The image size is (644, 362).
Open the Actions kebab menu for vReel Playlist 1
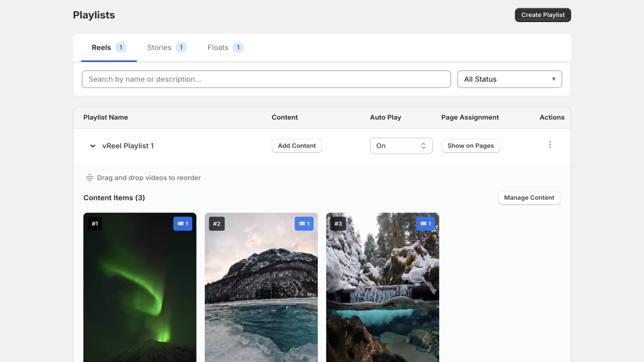pyautogui.click(x=550, y=145)
